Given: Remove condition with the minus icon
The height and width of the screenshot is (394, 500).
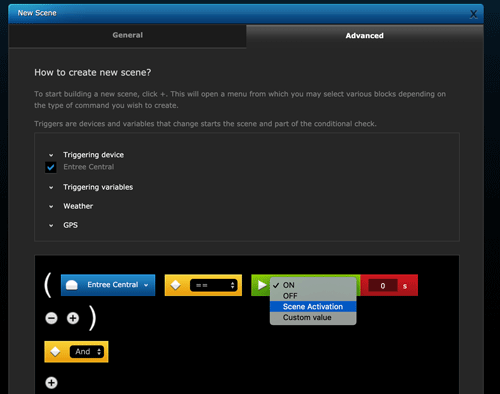Looking at the screenshot, I should pos(51,318).
